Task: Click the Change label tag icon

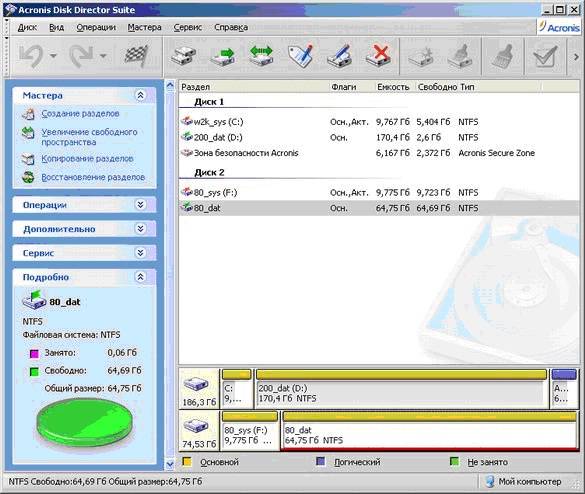Action: [300, 56]
